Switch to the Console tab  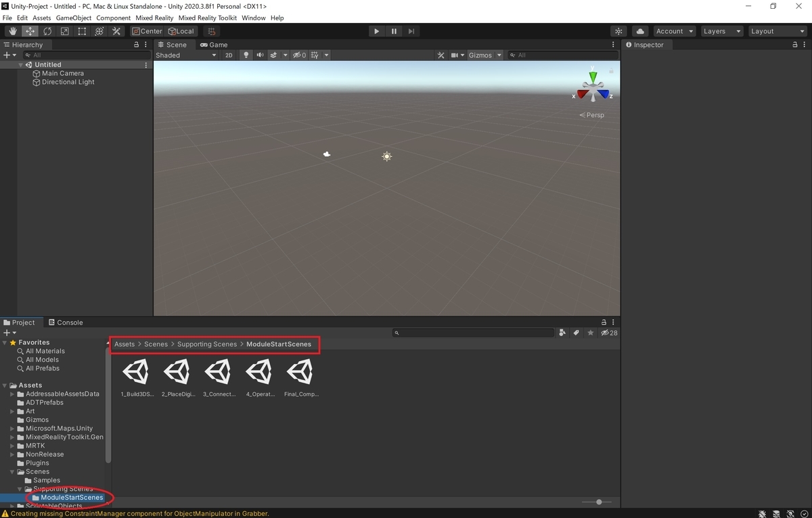point(65,323)
